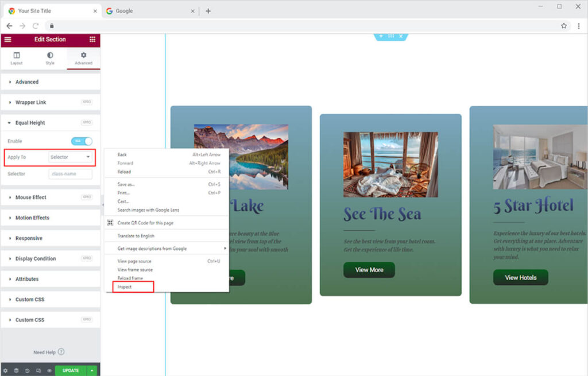The width and height of the screenshot is (588, 376).
Task: Click the Preview Changes eye icon
Action: coord(49,371)
